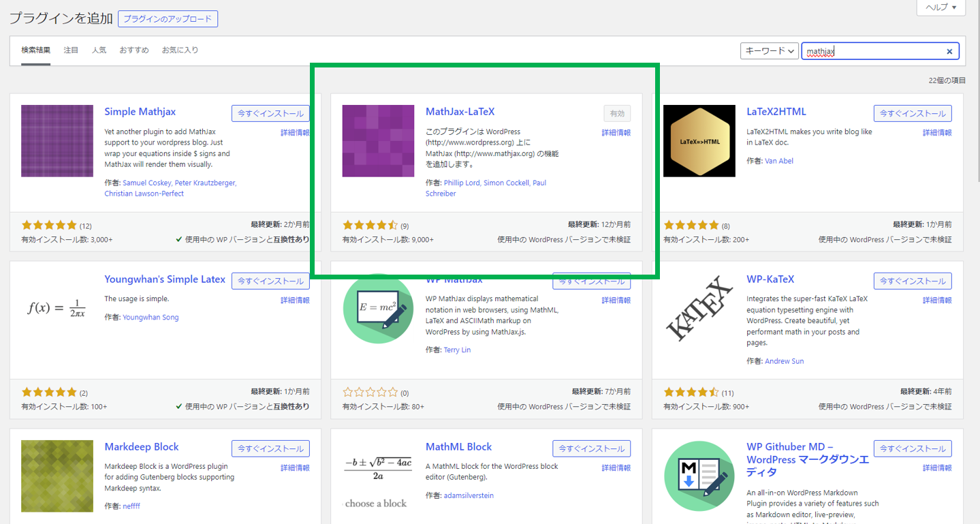Install the Simple Mathjax plugin
Screen dimensions: 980x524
click(x=270, y=113)
